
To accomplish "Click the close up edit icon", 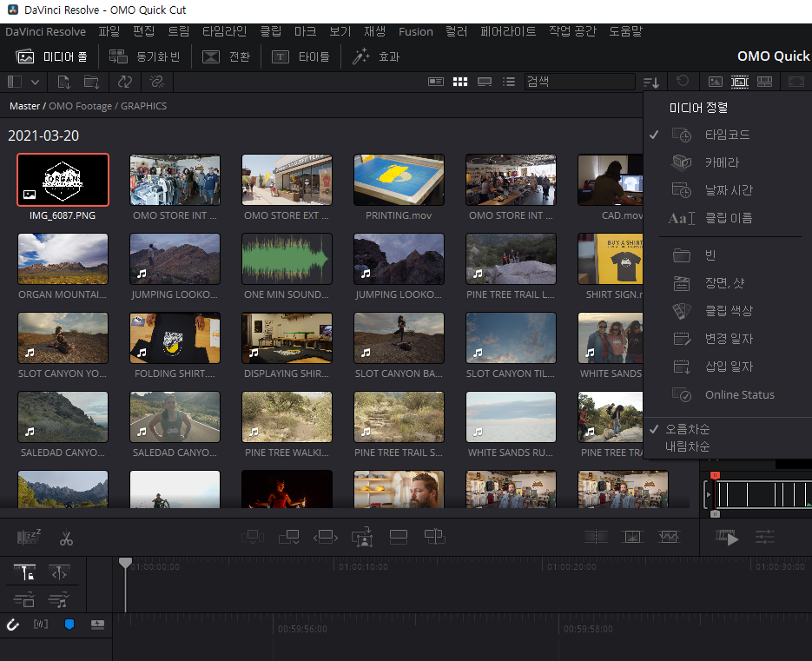I will 362,537.
